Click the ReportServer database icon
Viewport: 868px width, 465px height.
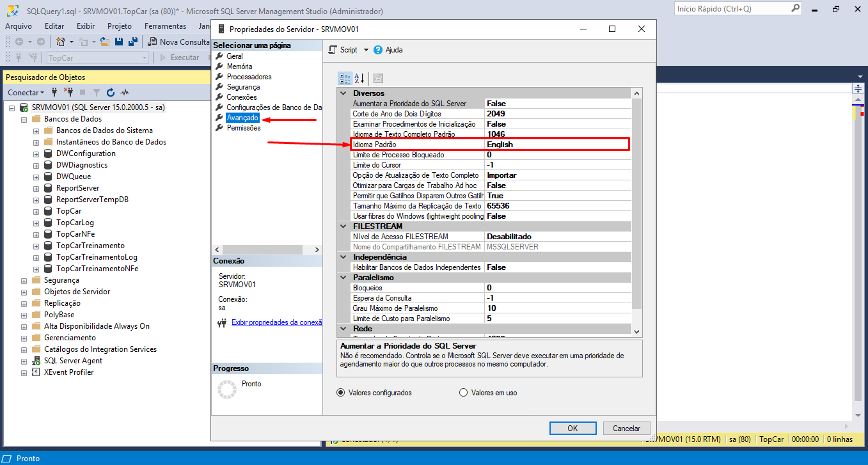[x=48, y=188]
